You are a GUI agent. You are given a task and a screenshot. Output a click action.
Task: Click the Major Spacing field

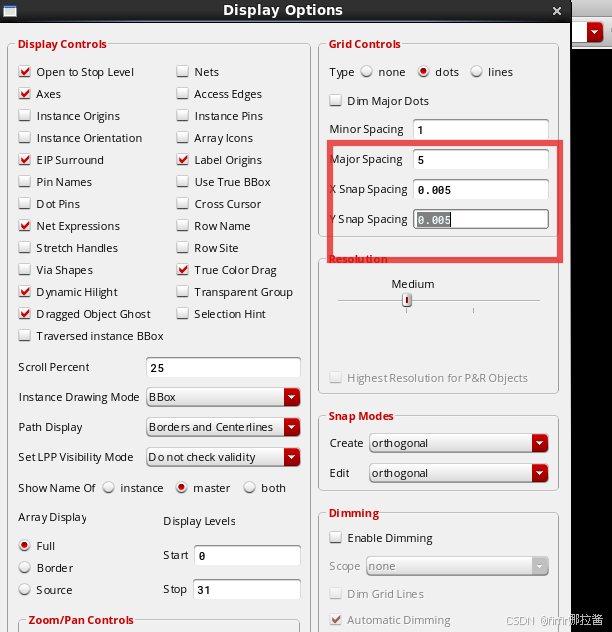coord(481,160)
